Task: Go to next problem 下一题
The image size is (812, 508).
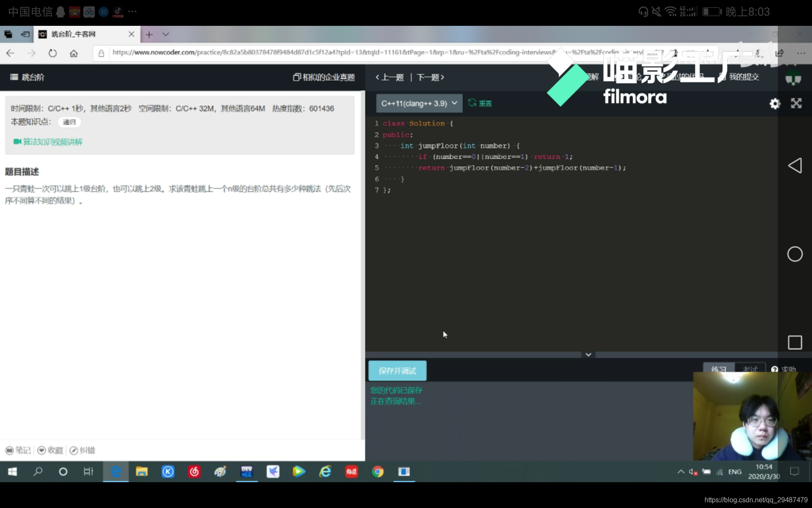Action: coord(430,77)
